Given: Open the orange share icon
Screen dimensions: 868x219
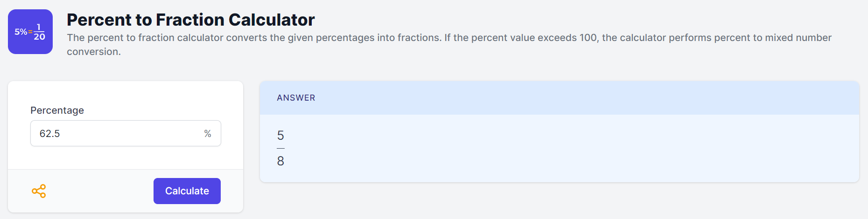Looking at the screenshot, I should pos(39,191).
